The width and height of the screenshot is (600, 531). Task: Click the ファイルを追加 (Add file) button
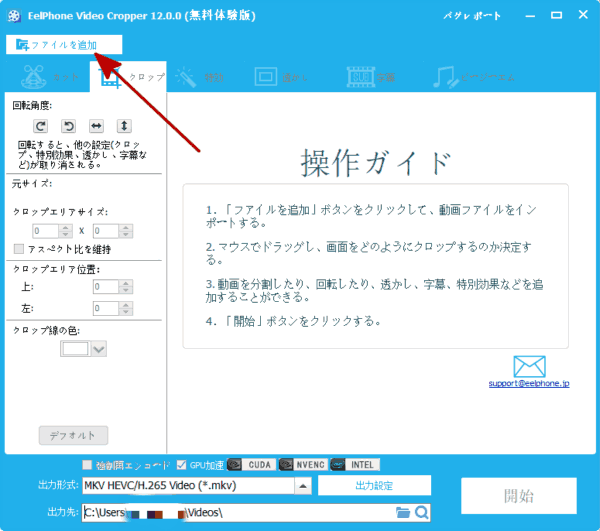[x=64, y=45]
